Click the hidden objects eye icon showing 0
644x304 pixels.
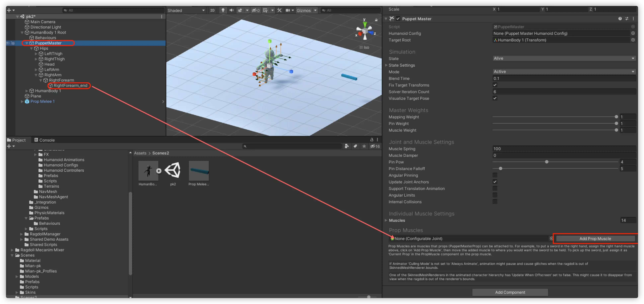point(255,10)
